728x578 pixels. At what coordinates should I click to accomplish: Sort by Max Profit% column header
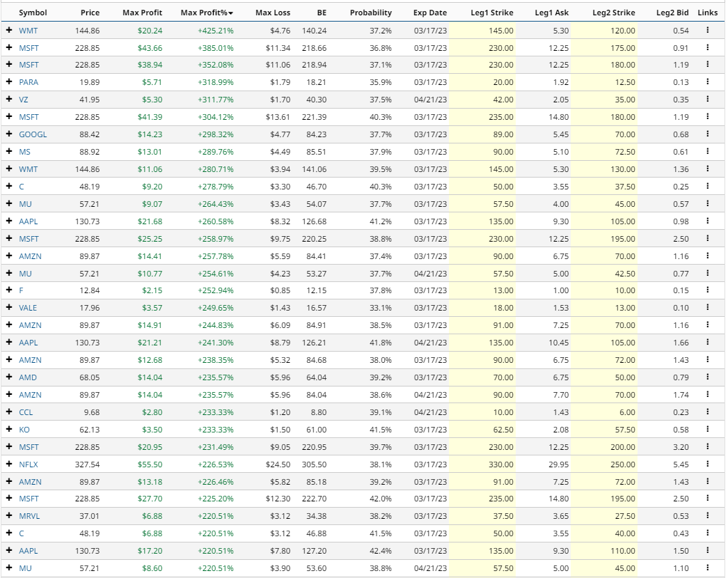pyautogui.click(x=207, y=13)
